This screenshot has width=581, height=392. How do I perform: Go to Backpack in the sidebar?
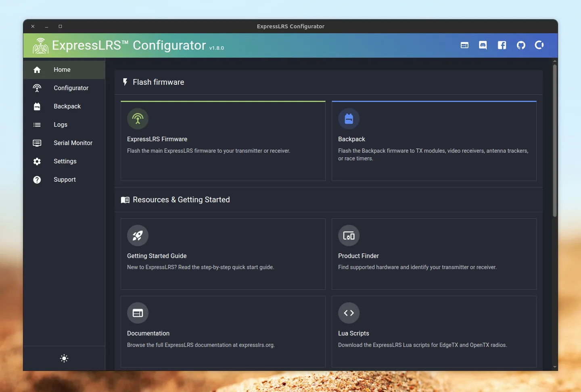64,106
